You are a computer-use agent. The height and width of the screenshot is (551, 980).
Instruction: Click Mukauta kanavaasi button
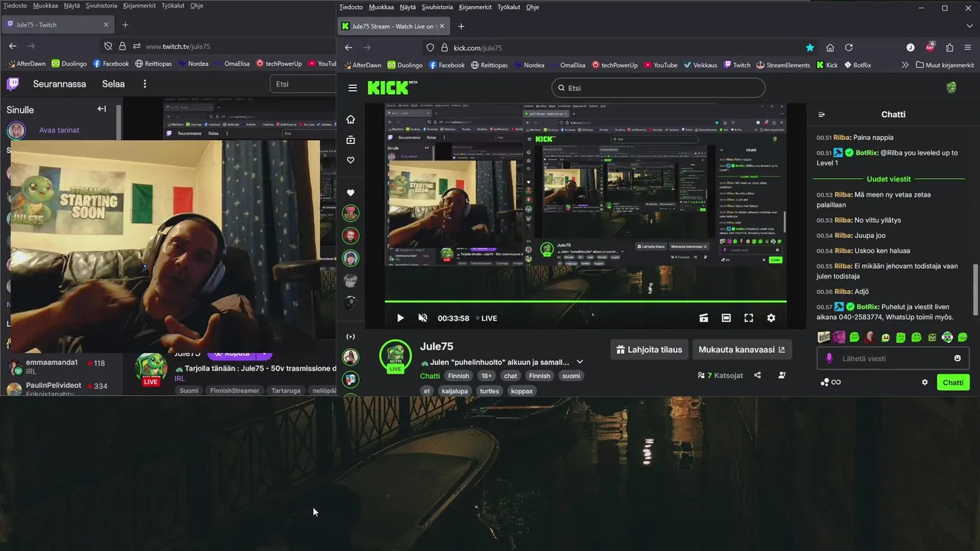(x=741, y=350)
